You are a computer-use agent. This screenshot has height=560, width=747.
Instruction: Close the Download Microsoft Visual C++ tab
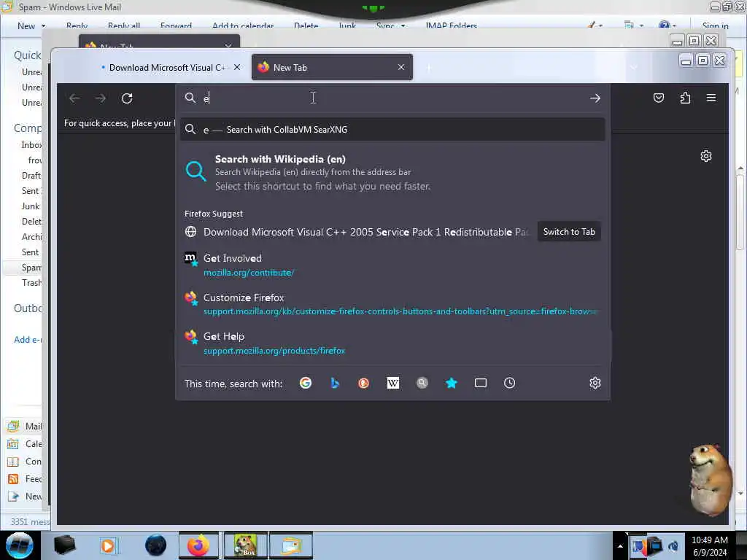coord(237,67)
